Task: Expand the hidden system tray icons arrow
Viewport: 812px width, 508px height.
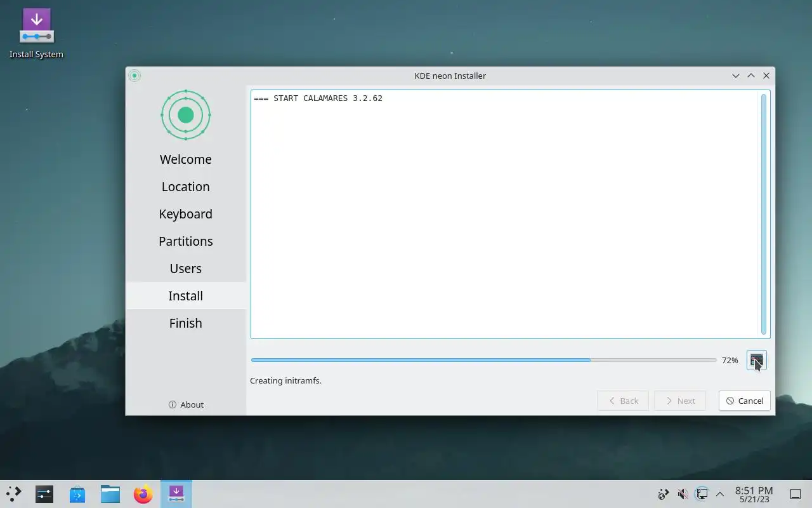Action: coord(720,494)
